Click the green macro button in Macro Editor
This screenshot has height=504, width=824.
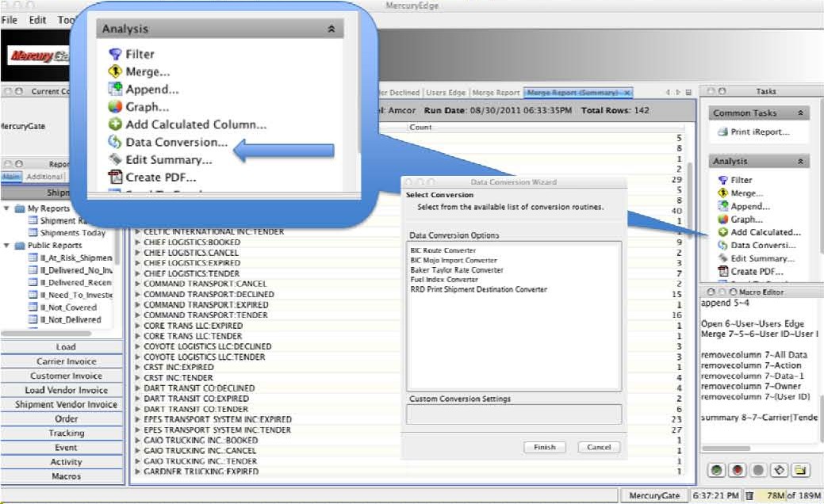pyautogui.click(x=717, y=470)
